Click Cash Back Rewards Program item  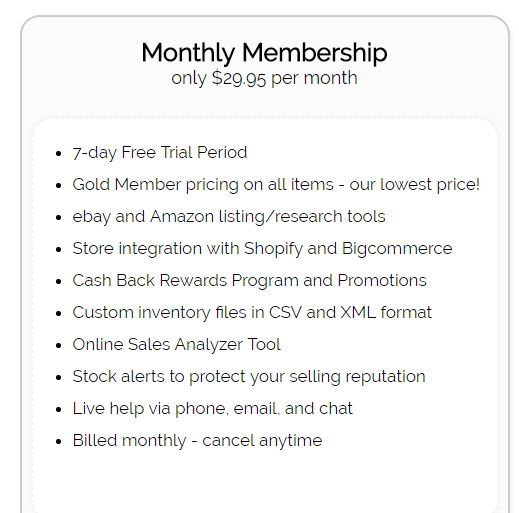[249, 281]
